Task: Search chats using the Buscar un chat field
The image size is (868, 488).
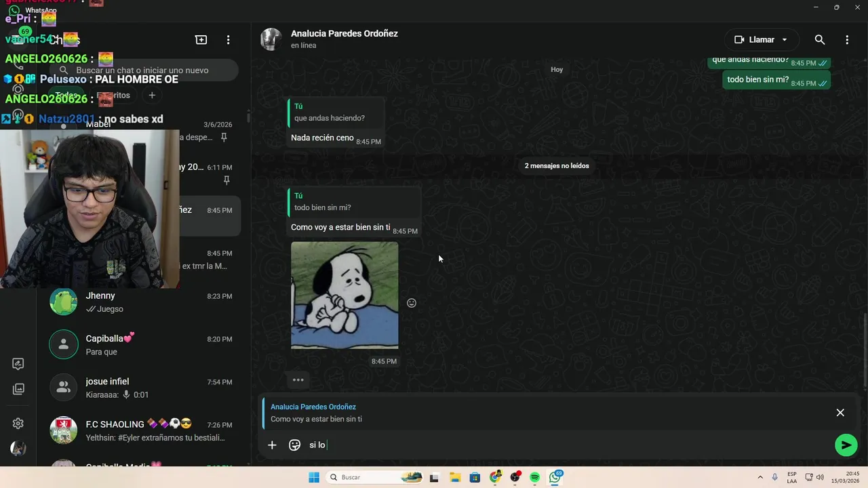Action: pyautogui.click(x=145, y=70)
